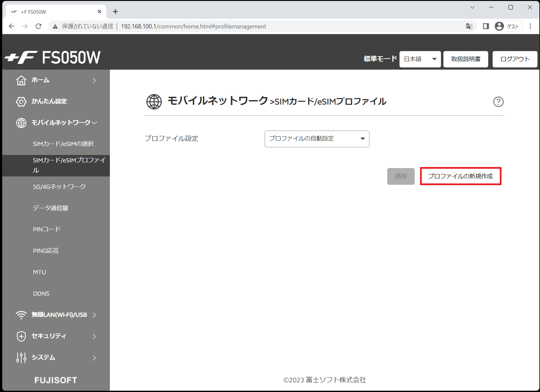Open the language dropdown showing 日本語
This screenshot has width=540, height=392.
pos(420,59)
